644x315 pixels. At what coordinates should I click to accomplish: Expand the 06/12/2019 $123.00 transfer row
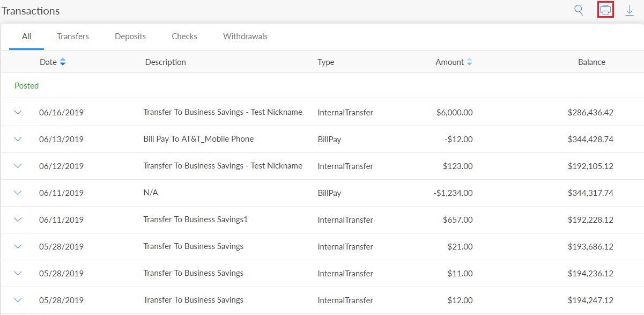pyautogui.click(x=18, y=166)
